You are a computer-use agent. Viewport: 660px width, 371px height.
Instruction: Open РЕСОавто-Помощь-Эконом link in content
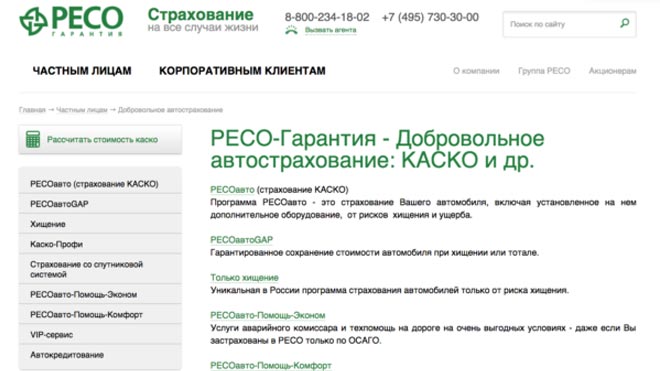tap(268, 315)
